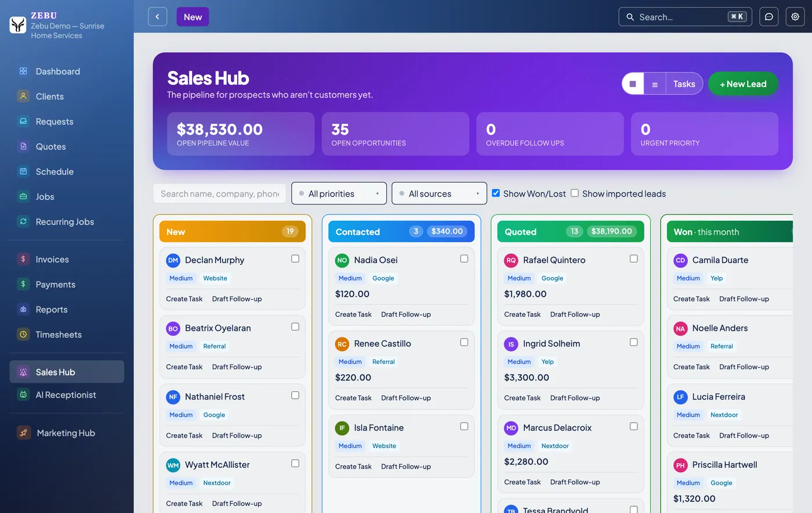This screenshot has width=812, height=513.
Task: Click Wyatt McAllister's lead name
Action: tap(217, 465)
